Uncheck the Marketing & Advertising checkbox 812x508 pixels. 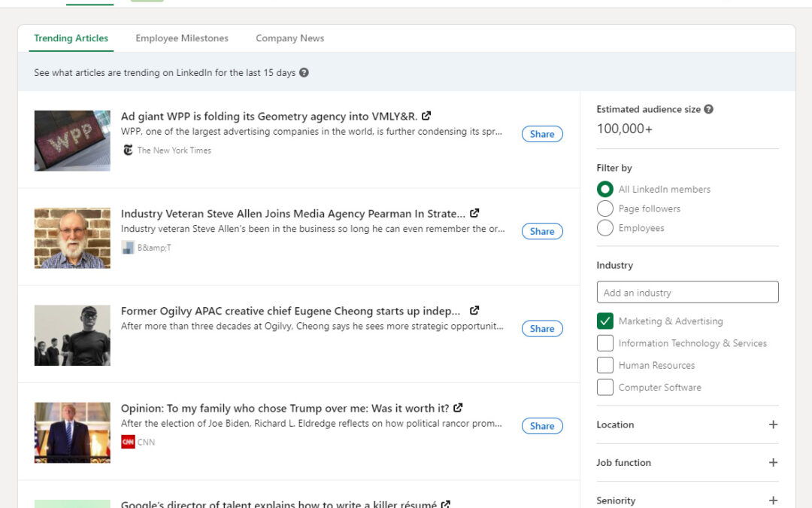604,321
